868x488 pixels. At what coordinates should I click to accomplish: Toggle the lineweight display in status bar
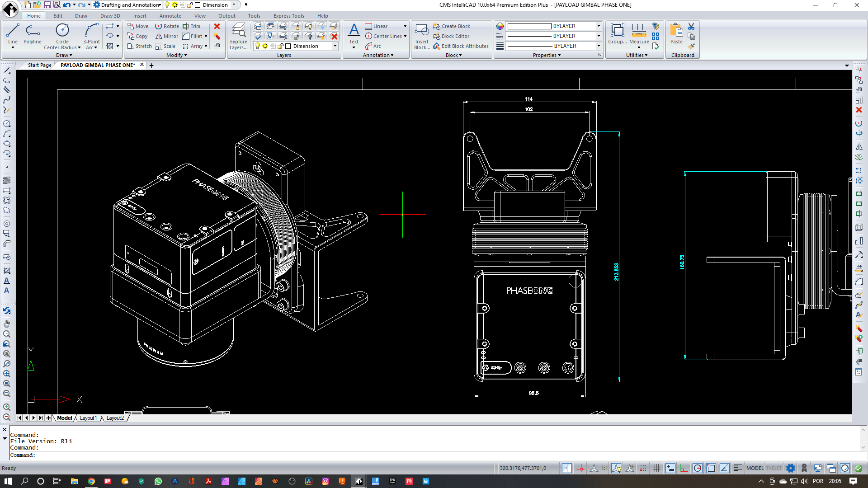(x=738, y=468)
